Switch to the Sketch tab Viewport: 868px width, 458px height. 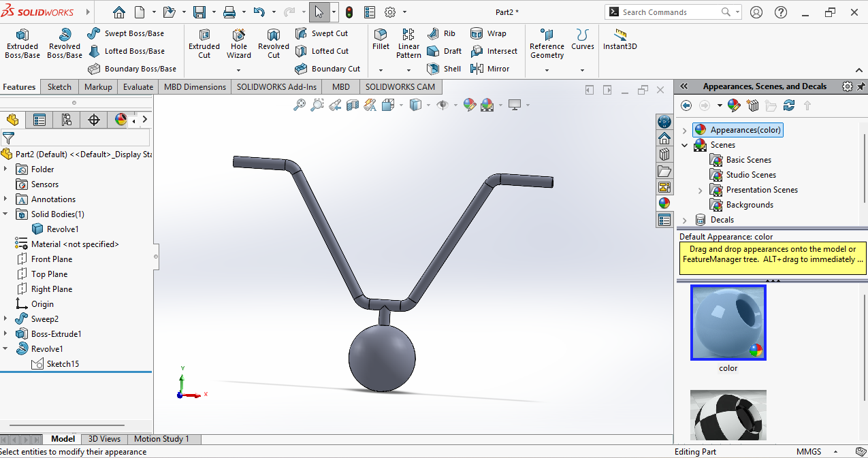(59, 87)
